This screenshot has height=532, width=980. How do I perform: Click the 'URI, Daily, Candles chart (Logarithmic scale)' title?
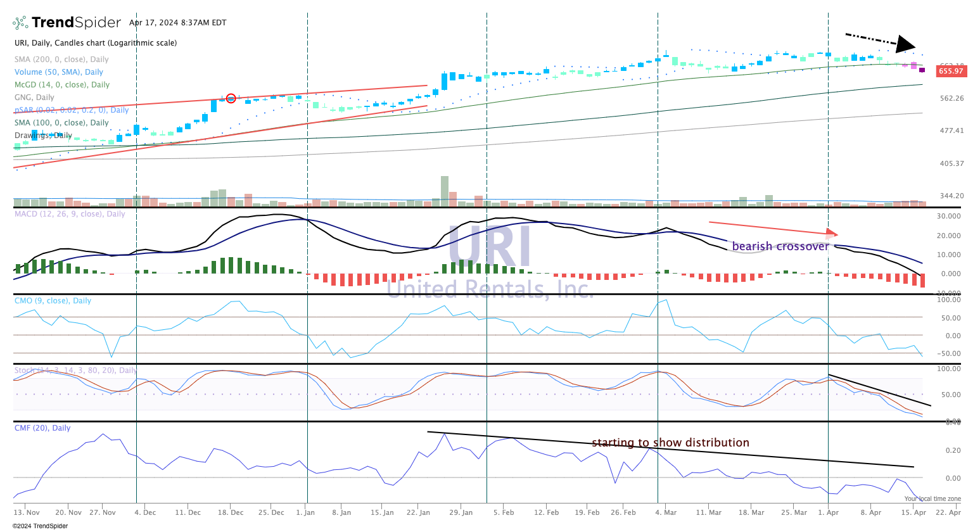pos(96,43)
